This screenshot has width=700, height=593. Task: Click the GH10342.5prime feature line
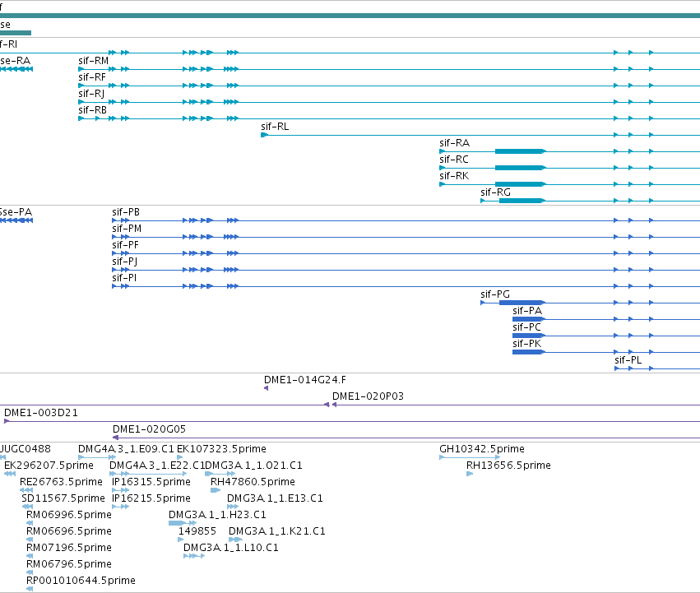click(x=470, y=457)
